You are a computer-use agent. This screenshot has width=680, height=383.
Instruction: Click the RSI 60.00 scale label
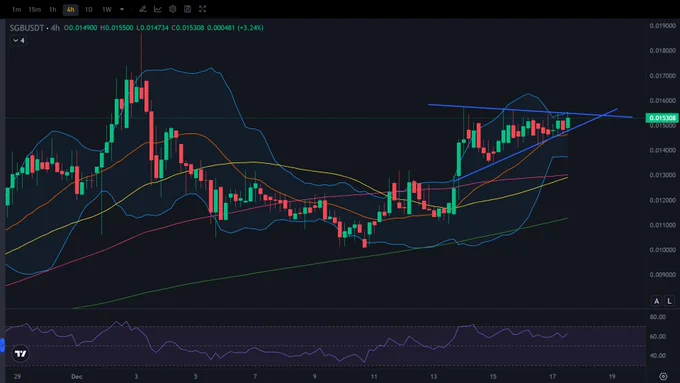click(x=657, y=336)
